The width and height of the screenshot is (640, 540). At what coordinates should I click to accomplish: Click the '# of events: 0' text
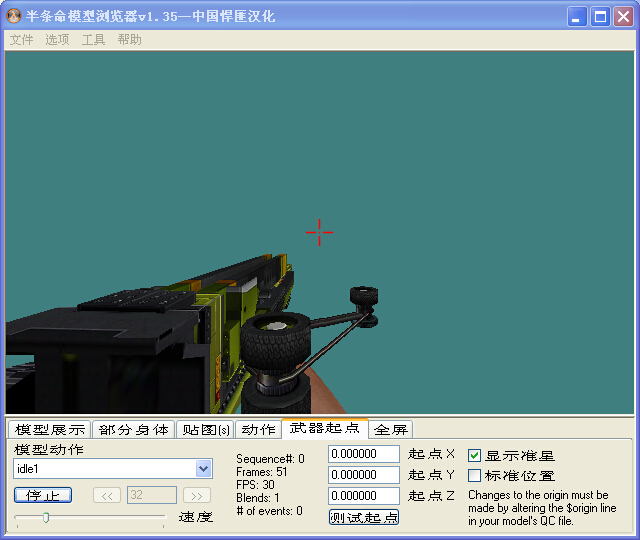pyautogui.click(x=269, y=511)
